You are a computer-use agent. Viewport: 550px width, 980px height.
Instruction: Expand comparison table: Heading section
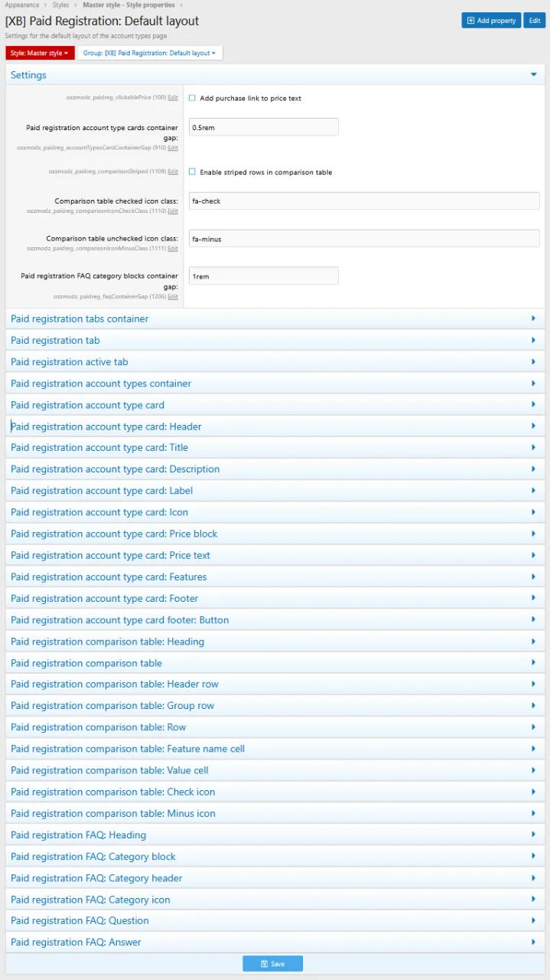[275, 642]
